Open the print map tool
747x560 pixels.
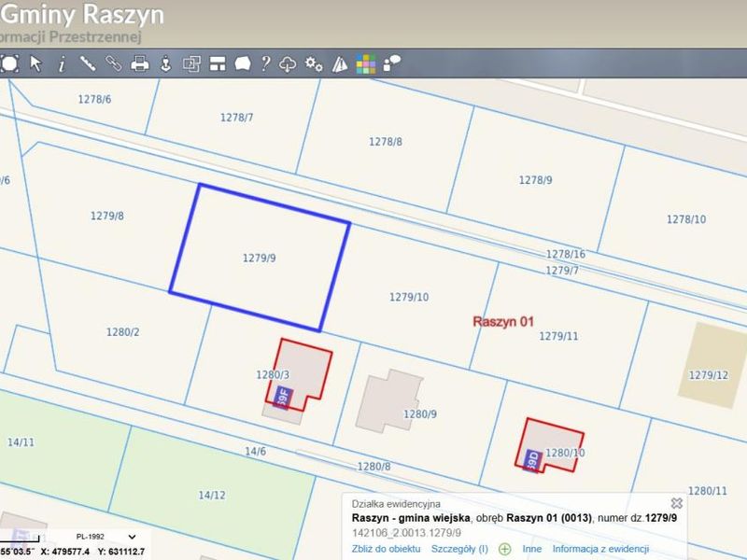139,63
